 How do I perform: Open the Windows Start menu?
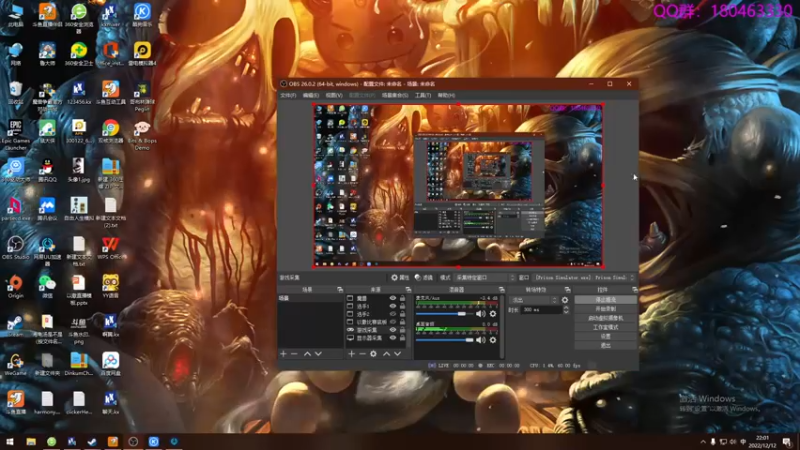pyautogui.click(x=10, y=442)
